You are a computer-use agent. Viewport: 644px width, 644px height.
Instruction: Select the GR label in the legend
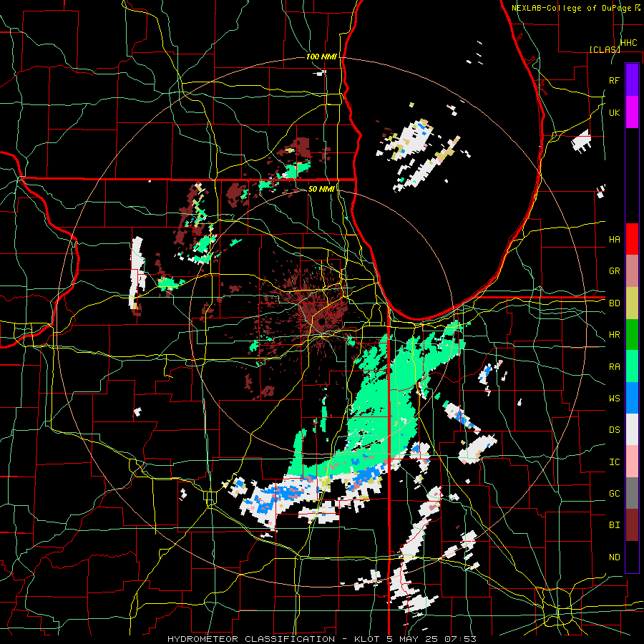coord(614,271)
